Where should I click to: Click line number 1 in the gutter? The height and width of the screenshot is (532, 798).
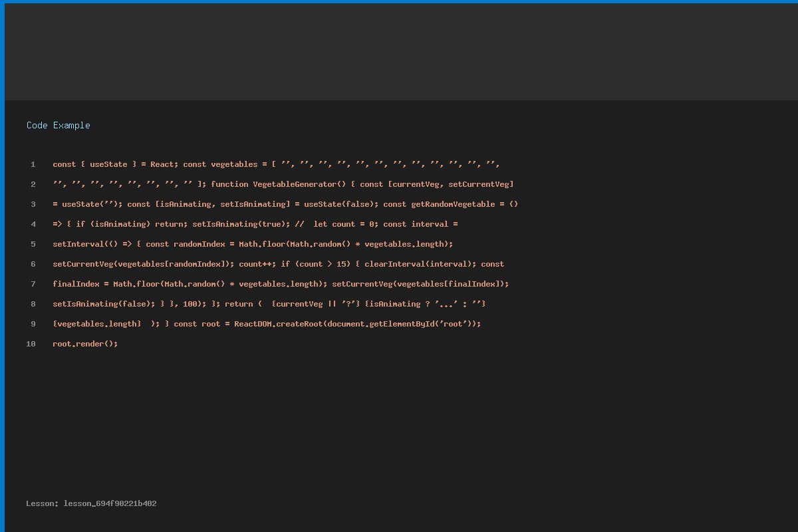(x=33, y=164)
